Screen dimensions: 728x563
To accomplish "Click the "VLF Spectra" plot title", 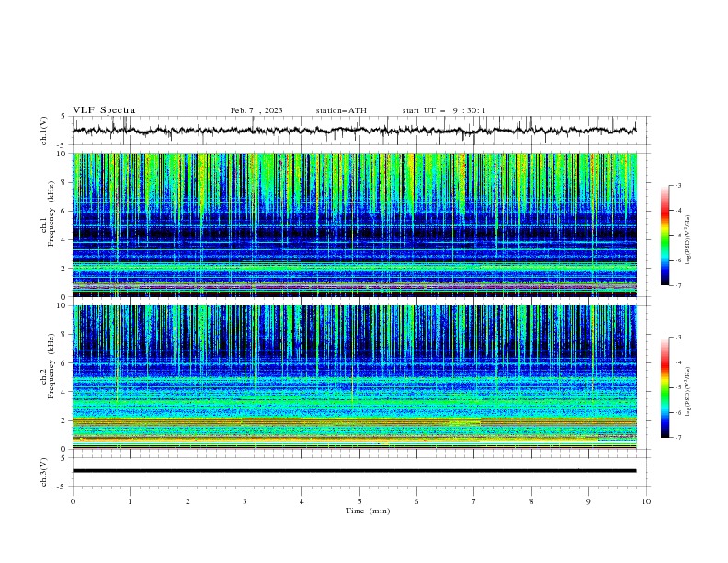I will 104,110.
